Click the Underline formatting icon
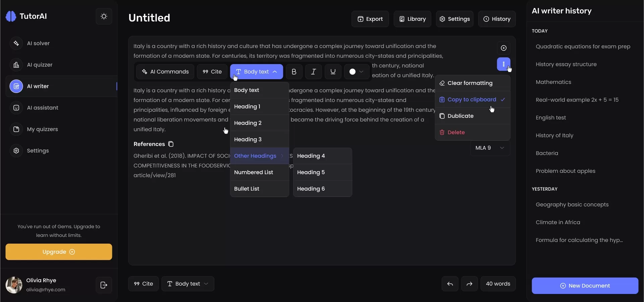Image resolution: width=644 pixels, height=302 pixels. (333, 72)
